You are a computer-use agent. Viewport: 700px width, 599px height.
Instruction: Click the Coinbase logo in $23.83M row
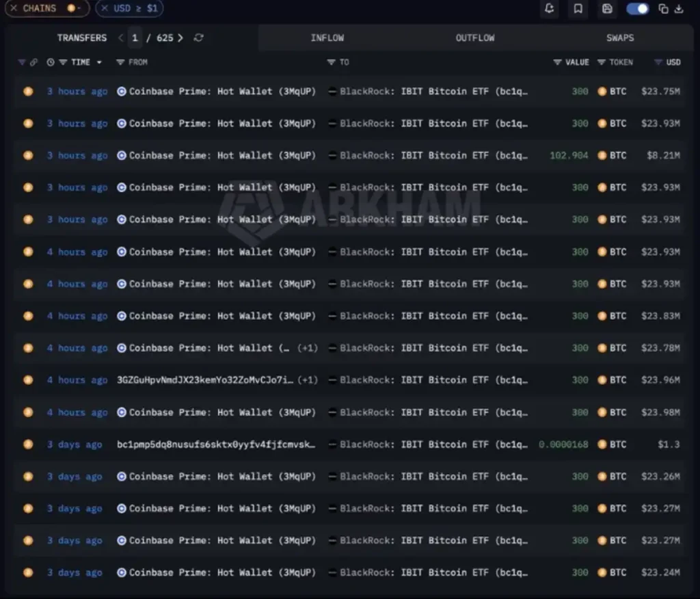[x=122, y=316]
